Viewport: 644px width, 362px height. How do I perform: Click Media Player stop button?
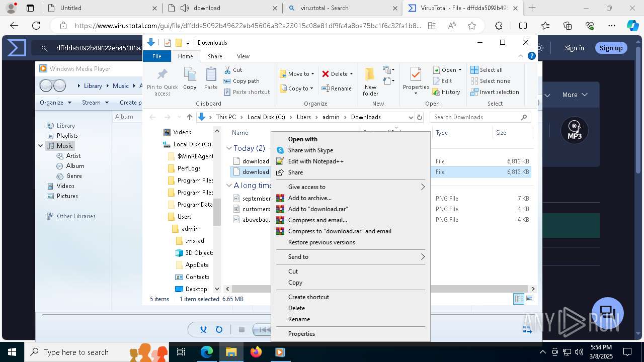(242, 330)
